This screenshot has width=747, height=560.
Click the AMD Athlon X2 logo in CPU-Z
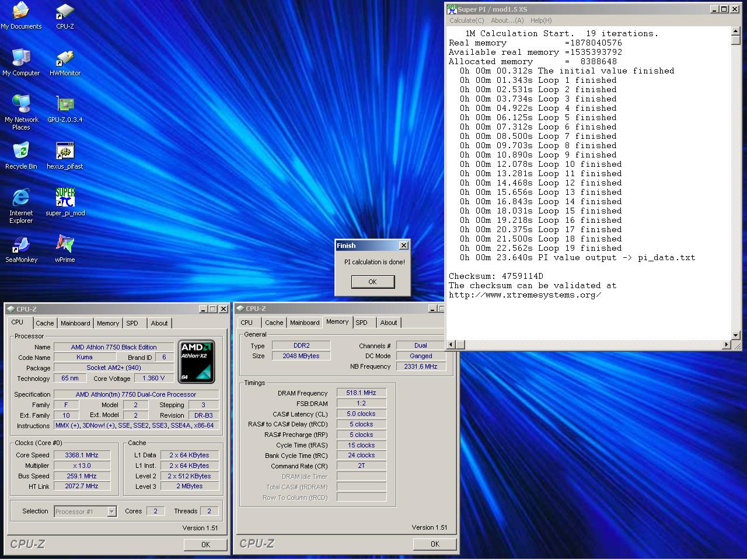coord(197,362)
